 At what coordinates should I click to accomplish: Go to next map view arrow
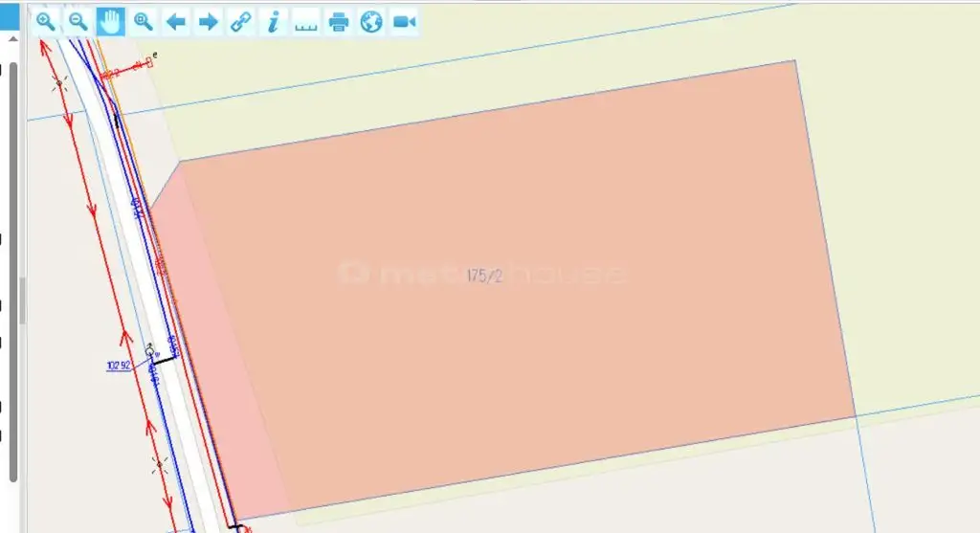click(209, 22)
